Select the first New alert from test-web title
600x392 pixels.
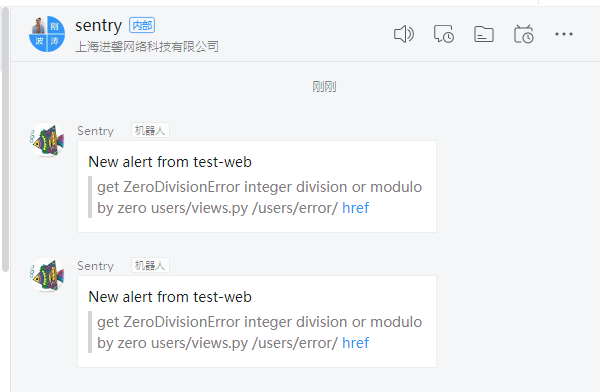tap(170, 162)
